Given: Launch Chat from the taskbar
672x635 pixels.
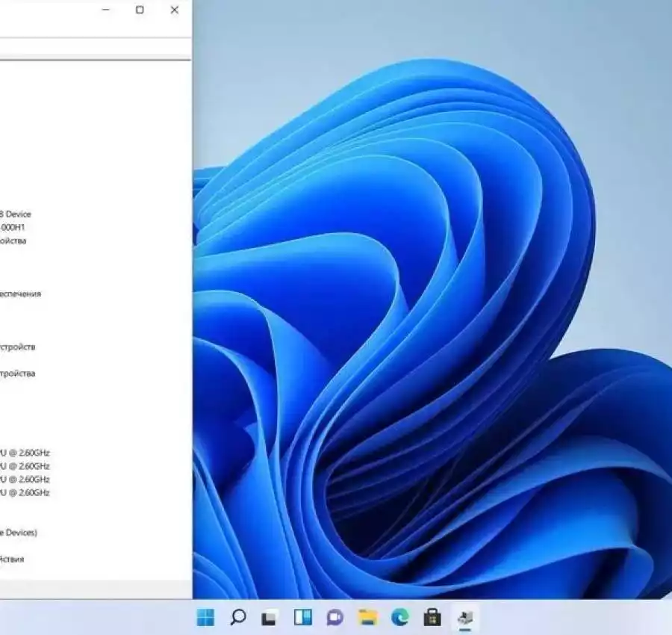Looking at the screenshot, I should (335, 617).
